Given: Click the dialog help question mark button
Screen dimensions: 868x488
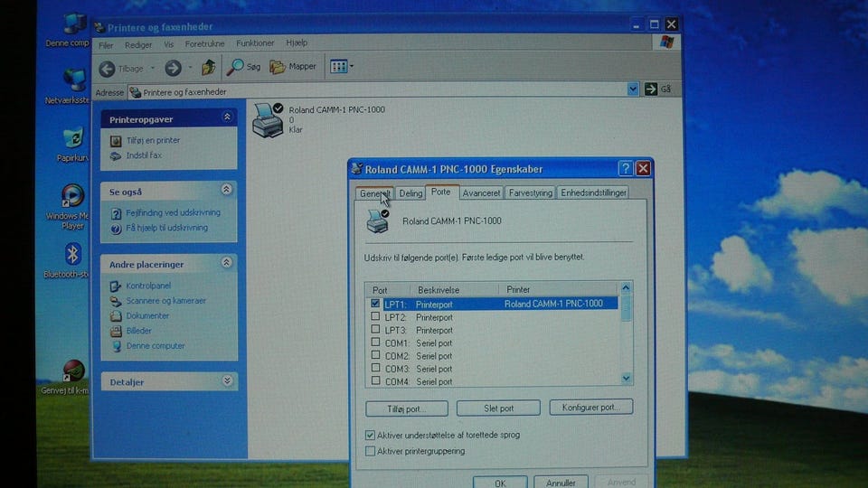Looking at the screenshot, I should 625,168.
